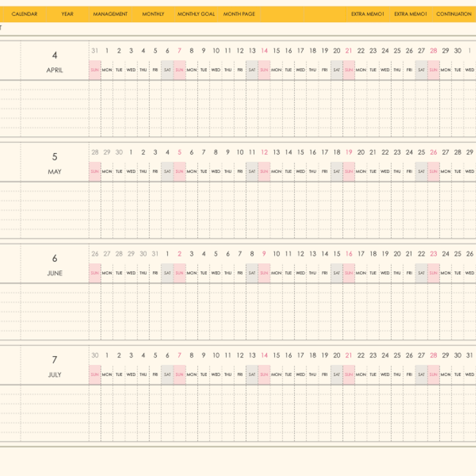Select date 22 in the May row
The image size is (476, 476).
[385, 152]
